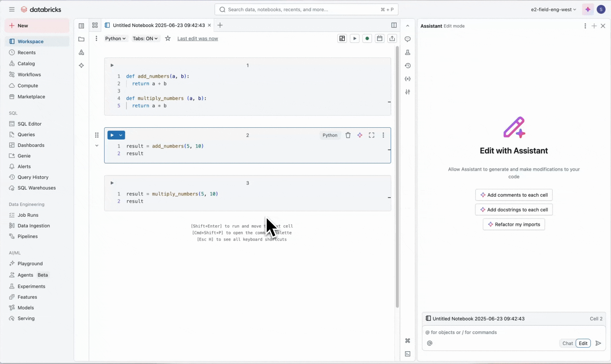Click the Assistant sparkle icon in cell 2
The image size is (611, 364).
(x=360, y=135)
